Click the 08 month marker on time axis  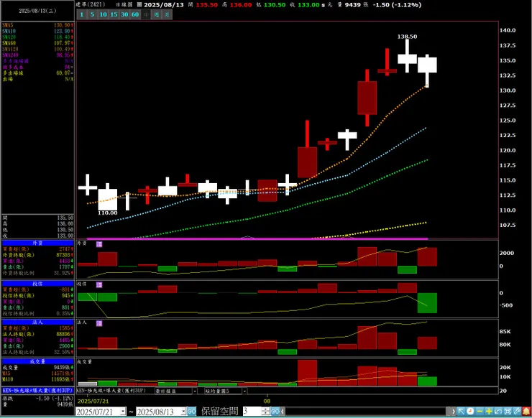pyautogui.click(x=267, y=401)
